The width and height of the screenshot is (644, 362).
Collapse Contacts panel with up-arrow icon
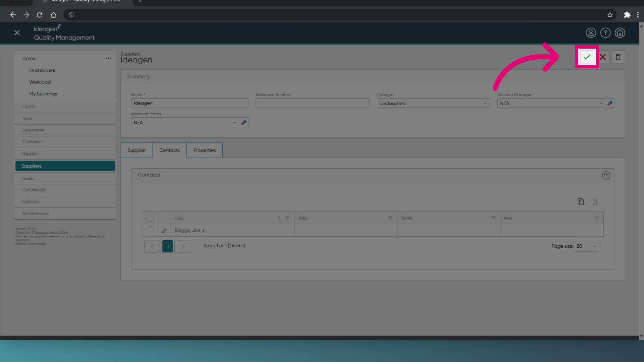pos(606,176)
